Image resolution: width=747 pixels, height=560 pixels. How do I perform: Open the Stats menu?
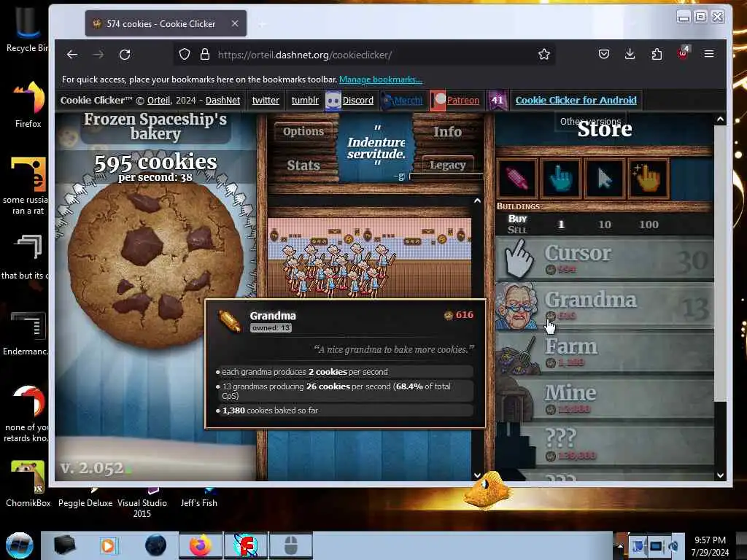(x=303, y=166)
